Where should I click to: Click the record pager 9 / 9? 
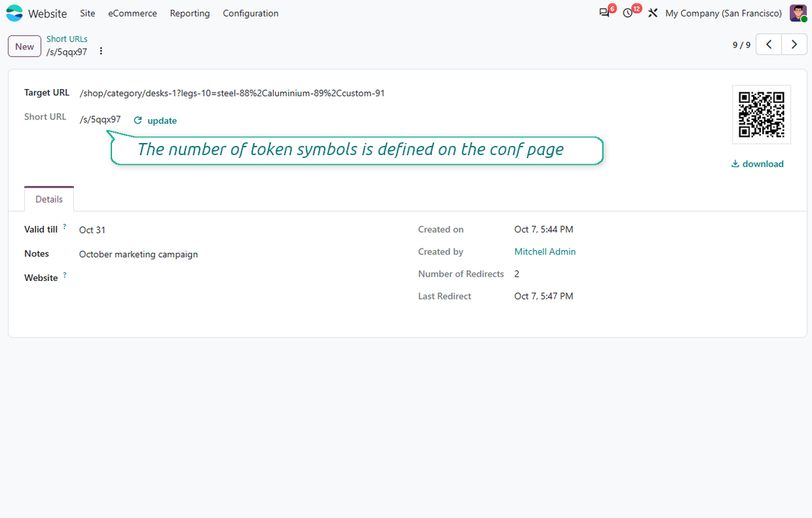tap(741, 45)
